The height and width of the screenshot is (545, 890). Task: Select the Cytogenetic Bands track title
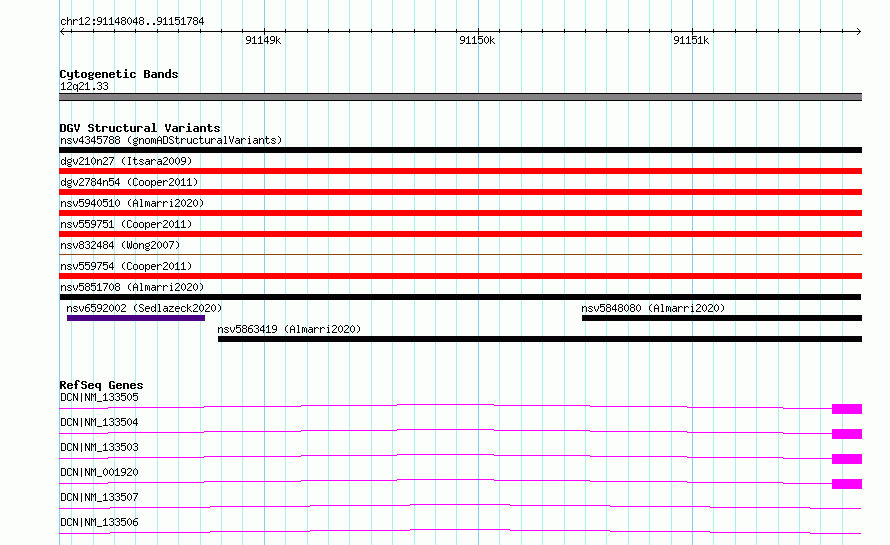[x=119, y=74]
